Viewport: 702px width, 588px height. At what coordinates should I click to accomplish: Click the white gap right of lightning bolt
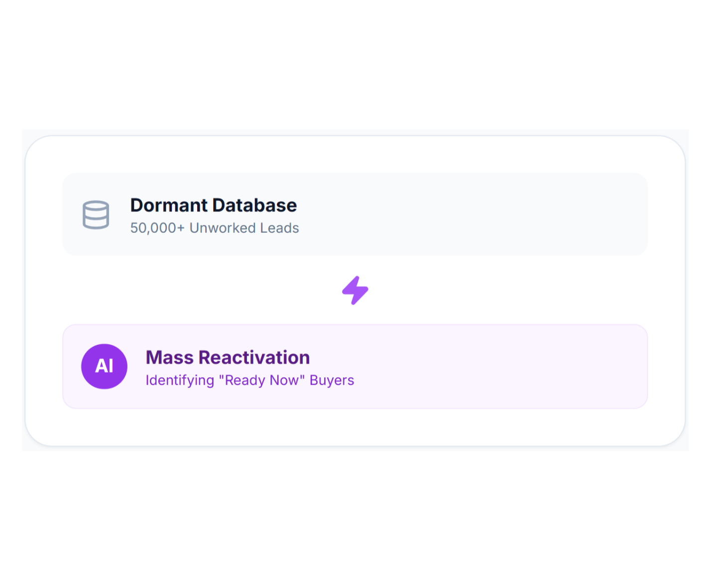[x=498, y=291]
